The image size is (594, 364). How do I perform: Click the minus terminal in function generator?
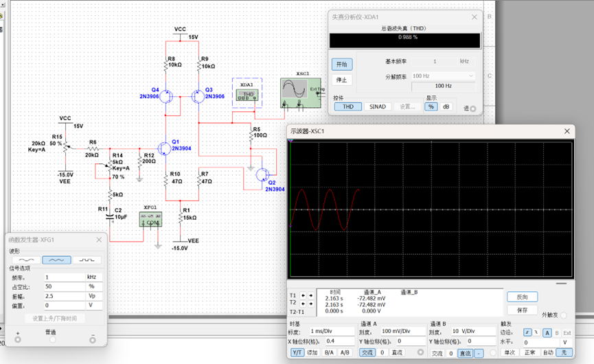coord(93,340)
